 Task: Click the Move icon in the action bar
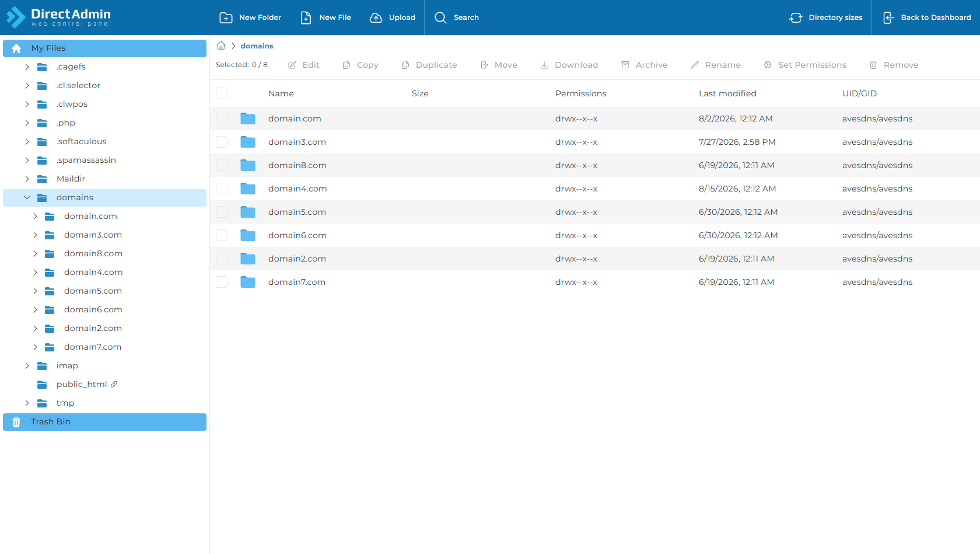(x=484, y=65)
